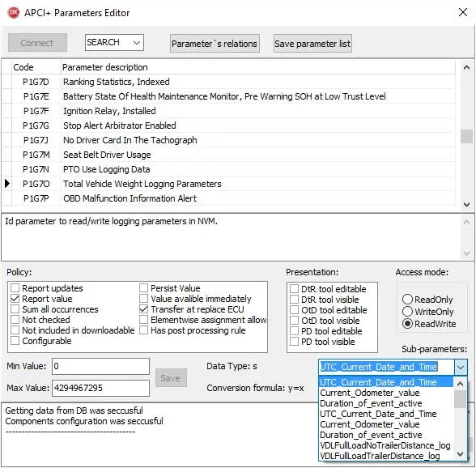Click the sub-parameters list scroll-up arrow

[460, 384]
